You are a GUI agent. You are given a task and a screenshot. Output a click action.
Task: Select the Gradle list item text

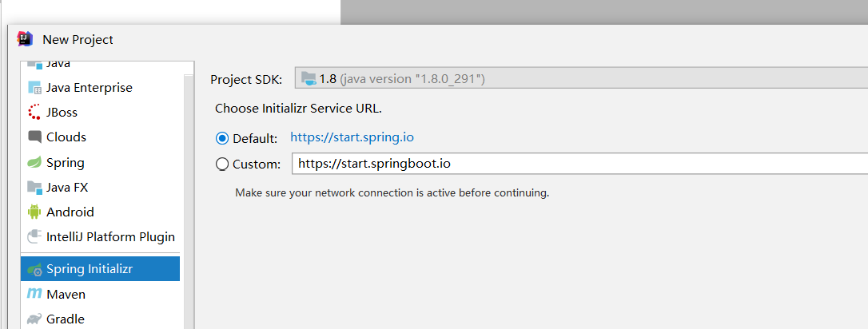(x=66, y=319)
